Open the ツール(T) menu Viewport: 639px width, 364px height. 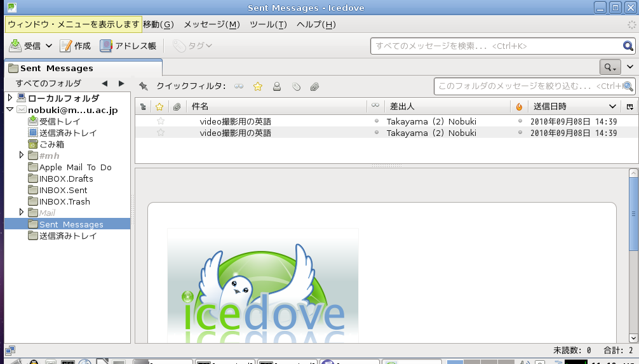268,24
